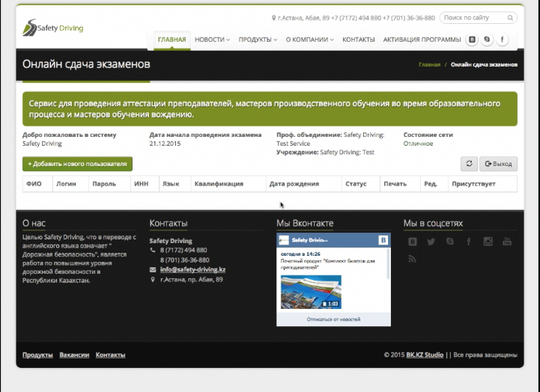Image resolution: width=540 pixels, height=392 pixels.
Task: Expand the Продукты menu
Action: tap(258, 40)
